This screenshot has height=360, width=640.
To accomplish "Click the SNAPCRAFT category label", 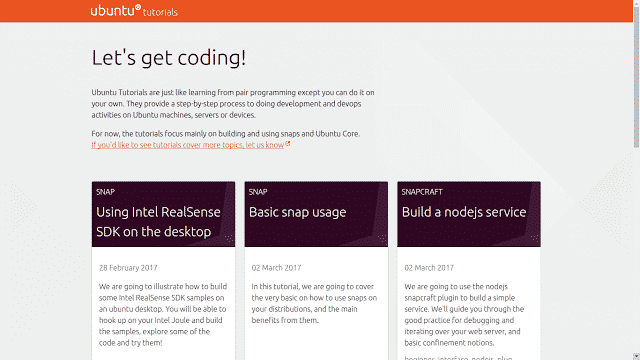I will [422, 192].
